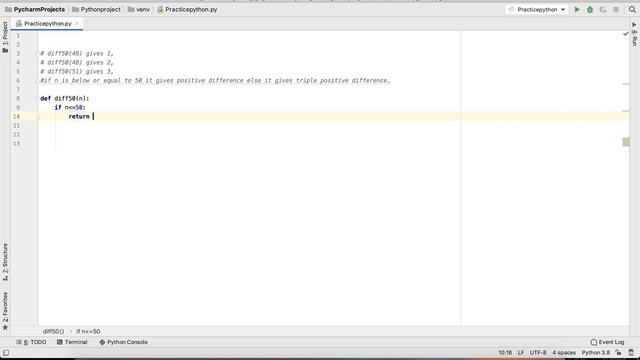
Task: Place cursor on the 'if n<=50:' line
Action: point(70,107)
